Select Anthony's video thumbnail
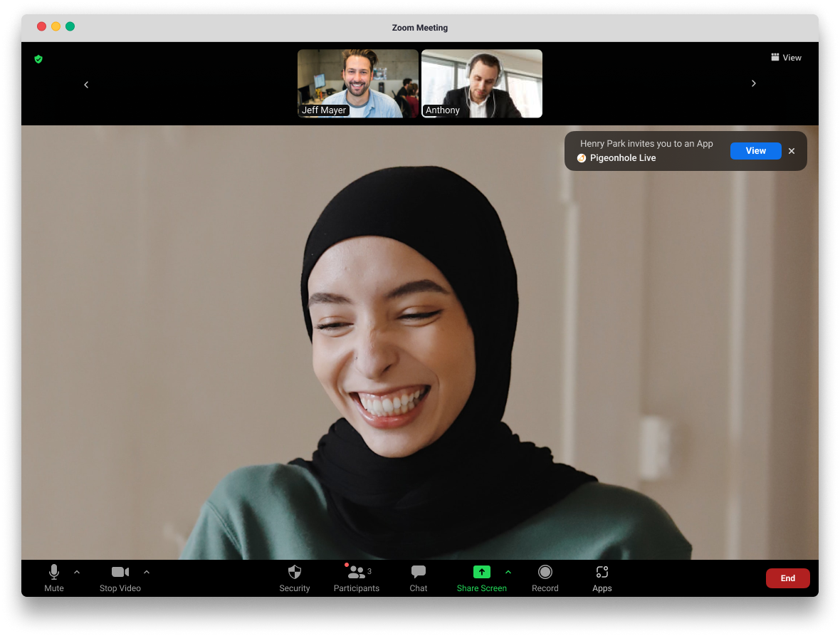 (x=482, y=83)
